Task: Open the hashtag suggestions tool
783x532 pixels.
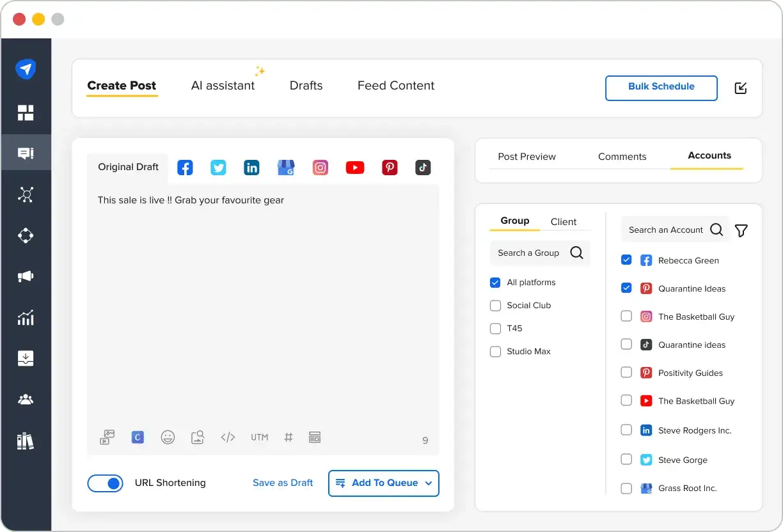Action: (288, 437)
